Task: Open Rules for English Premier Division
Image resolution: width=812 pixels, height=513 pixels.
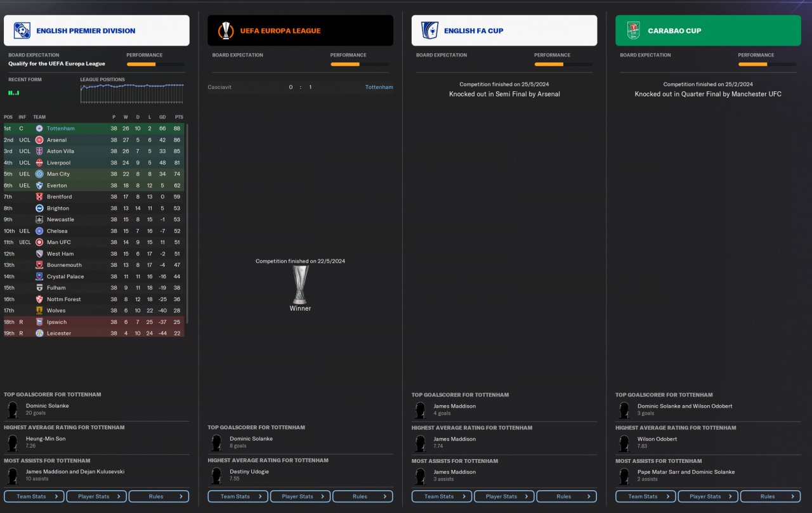Action: (159, 497)
